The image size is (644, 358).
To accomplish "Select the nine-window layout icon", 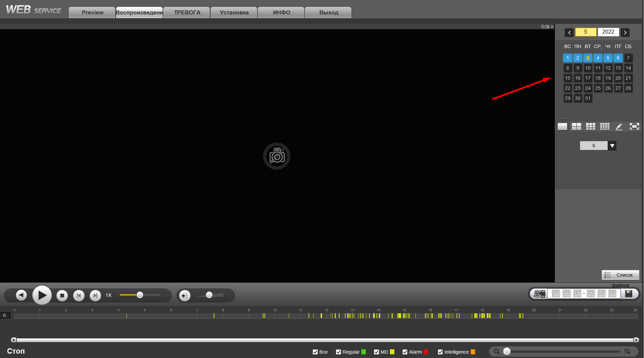I will coord(591,126).
